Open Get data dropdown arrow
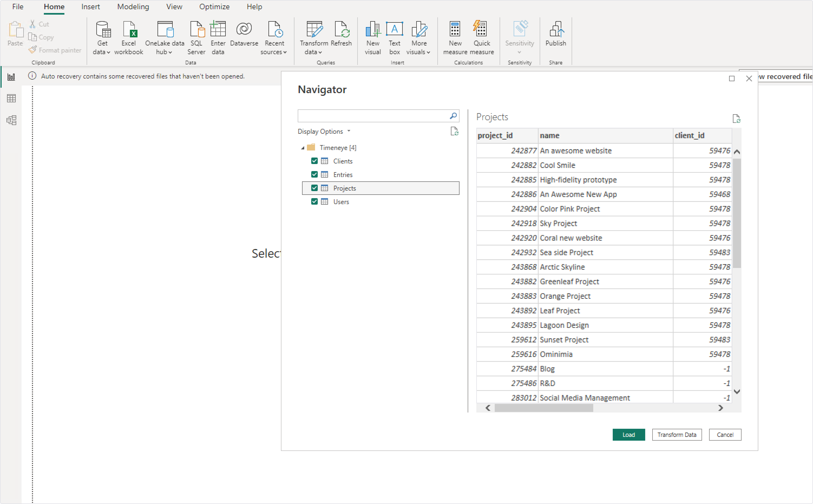 point(108,52)
